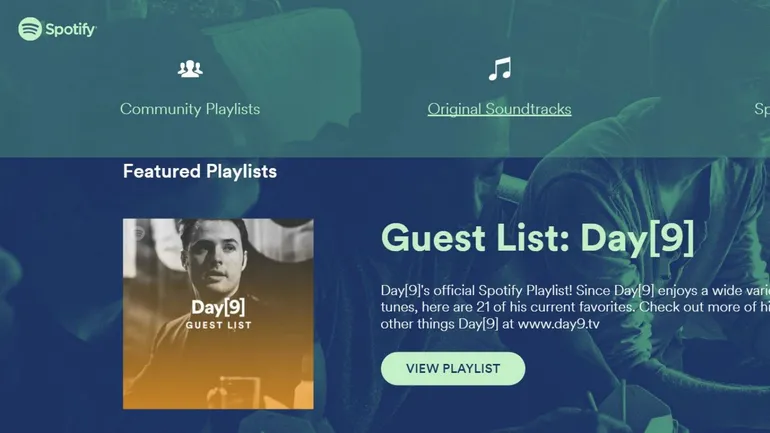
Task: Click the Spotify wordmark text
Action: point(71,29)
